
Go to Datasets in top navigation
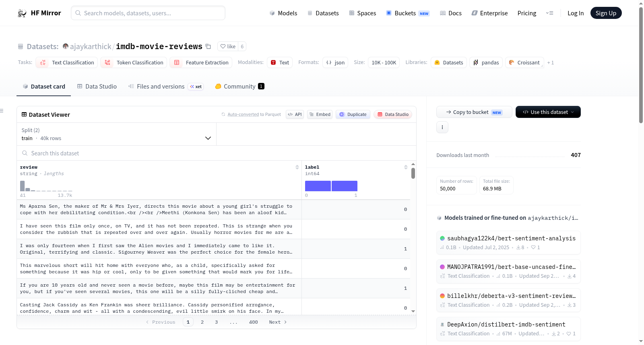click(x=323, y=13)
